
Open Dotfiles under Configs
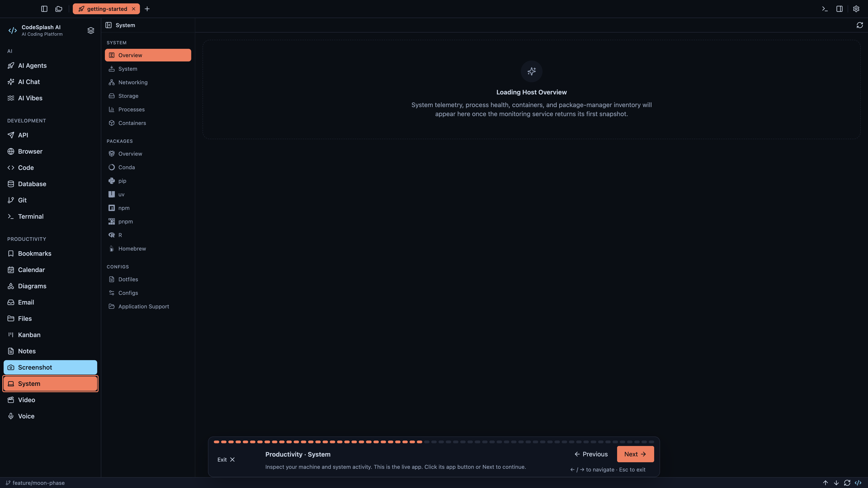pos(148,279)
